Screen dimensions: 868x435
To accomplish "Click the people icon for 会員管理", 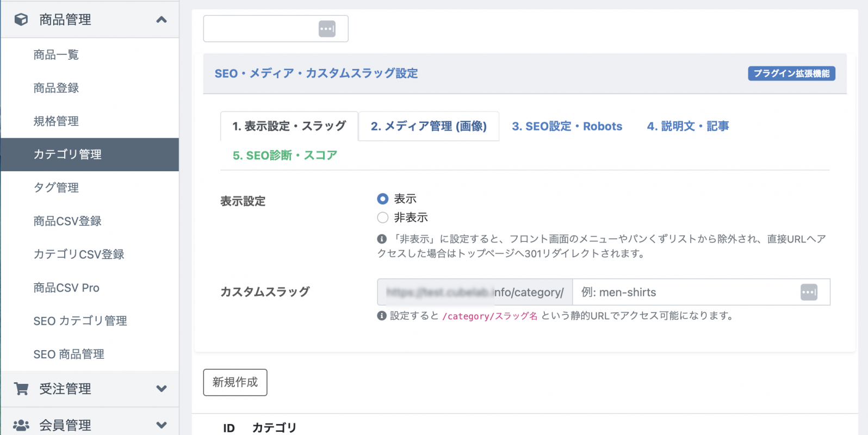I will (21, 425).
